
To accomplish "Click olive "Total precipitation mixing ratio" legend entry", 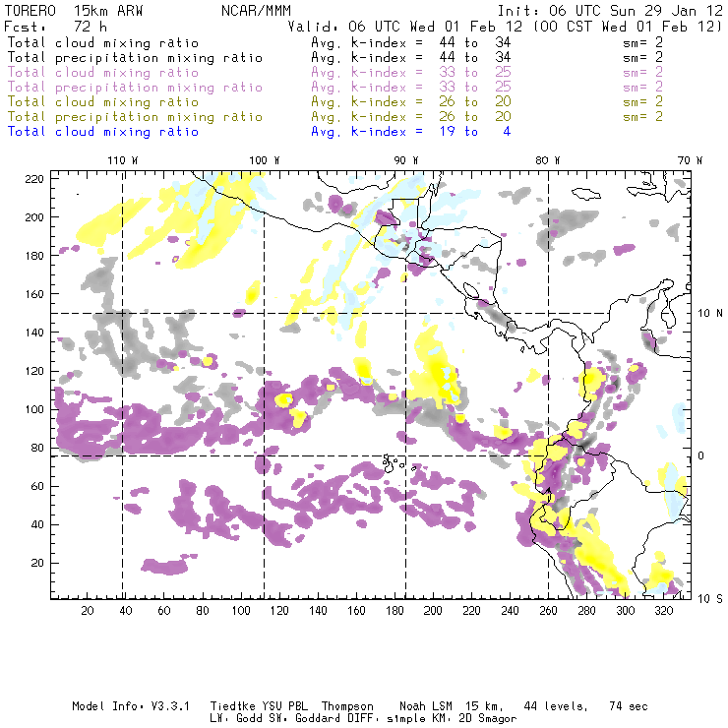I will [x=135, y=116].
